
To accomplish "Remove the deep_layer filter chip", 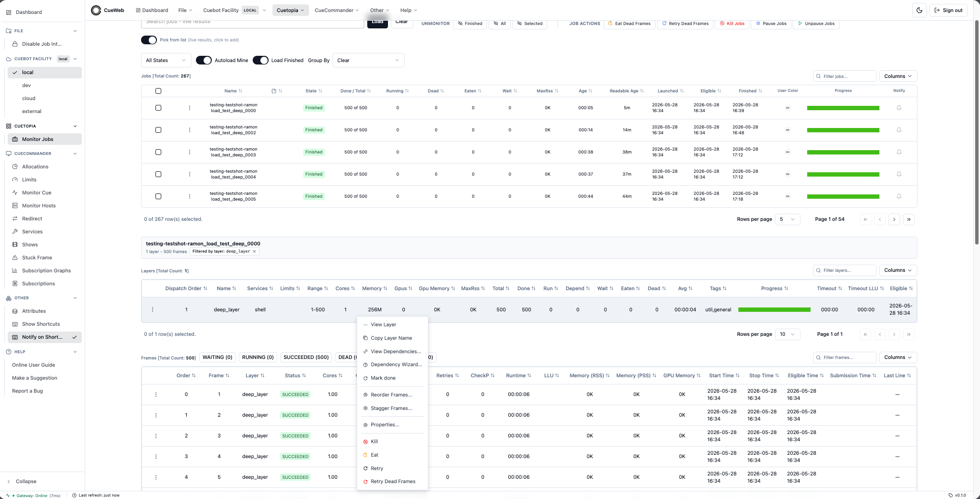I will (254, 251).
